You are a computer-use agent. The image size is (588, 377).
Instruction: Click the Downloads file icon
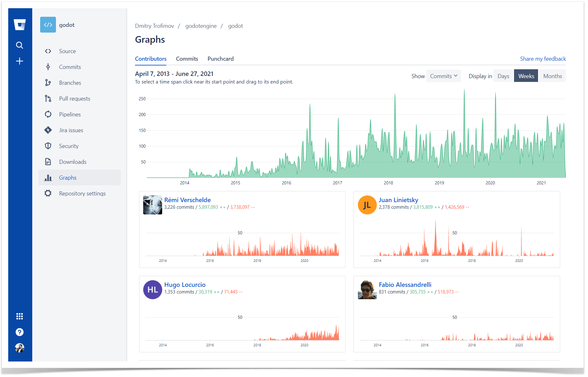tap(48, 162)
